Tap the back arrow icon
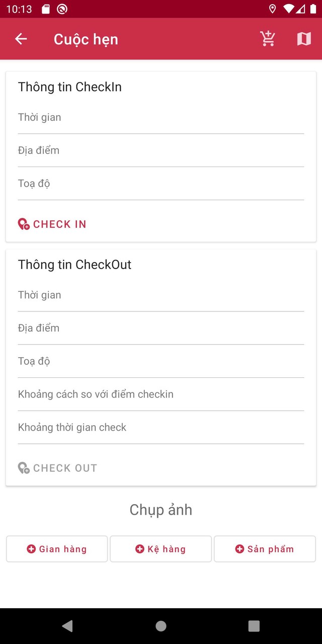This screenshot has width=322, height=644. 21,39
